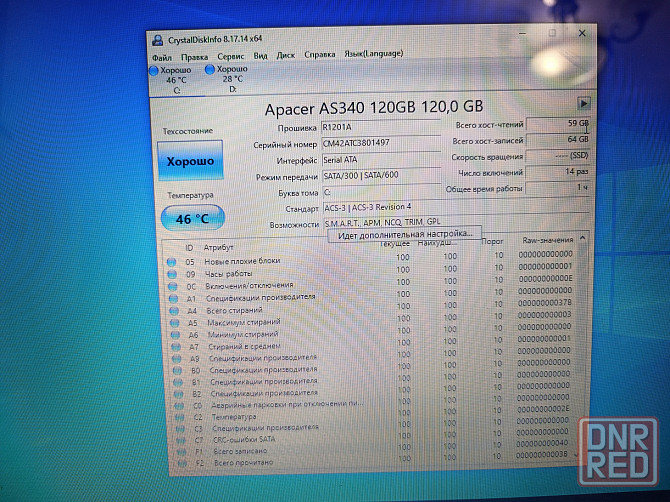Click the status dot for attribute F2
Screen dimensions: 670x502
pyautogui.click(x=182, y=463)
